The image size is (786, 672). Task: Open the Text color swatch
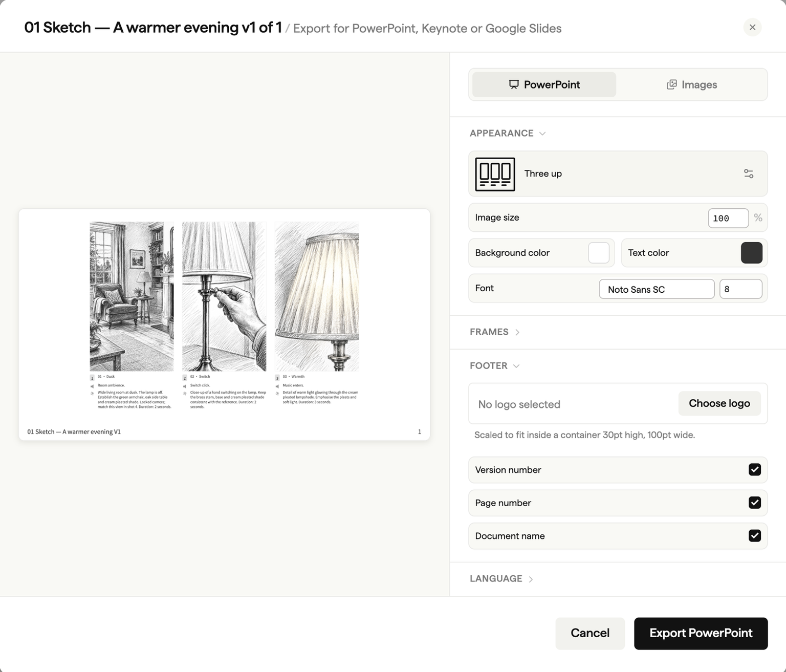[752, 253]
